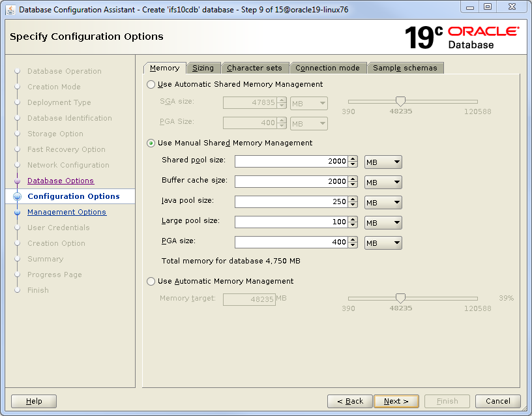The width and height of the screenshot is (532, 416).
Task: Click the Oracle 19c Database logo
Action: (x=462, y=37)
